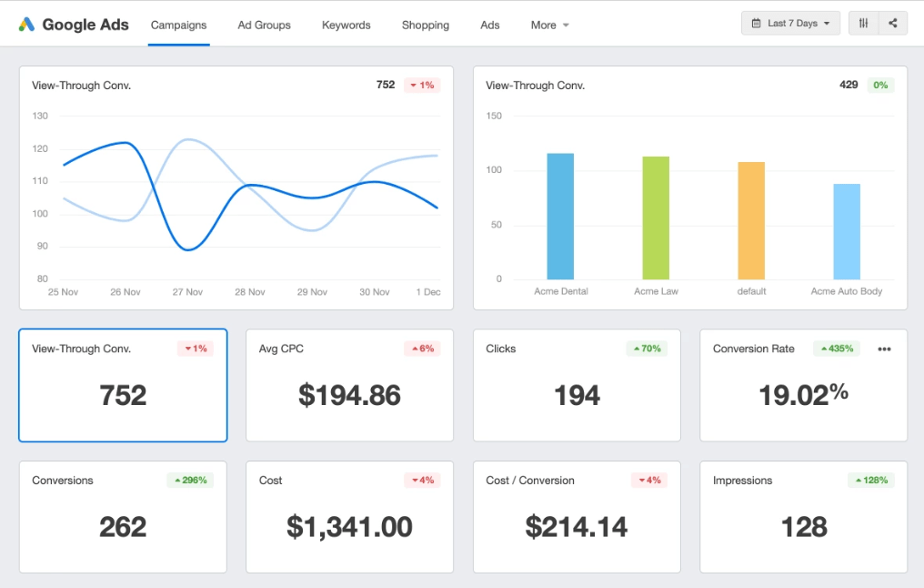The height and width of the screenshot is (588, 924).
Task: Click the 27 Nov point on the line chart
Action: (x=186, y=250)
